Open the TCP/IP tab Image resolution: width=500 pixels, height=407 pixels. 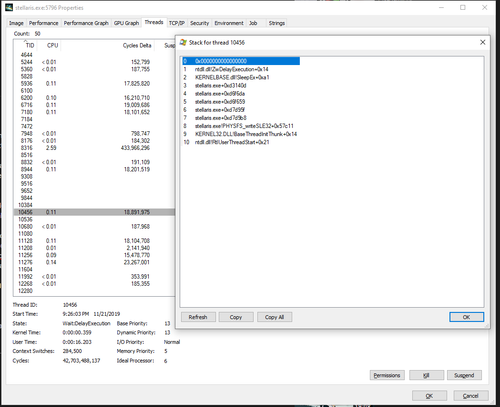click(x=177, y=23)
